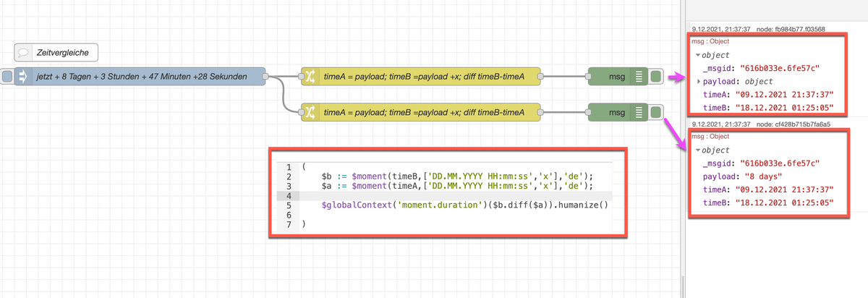This screenshot has width=868, height=298.
Task: Click the lower msg debug node label
Action: coord(616,112)
